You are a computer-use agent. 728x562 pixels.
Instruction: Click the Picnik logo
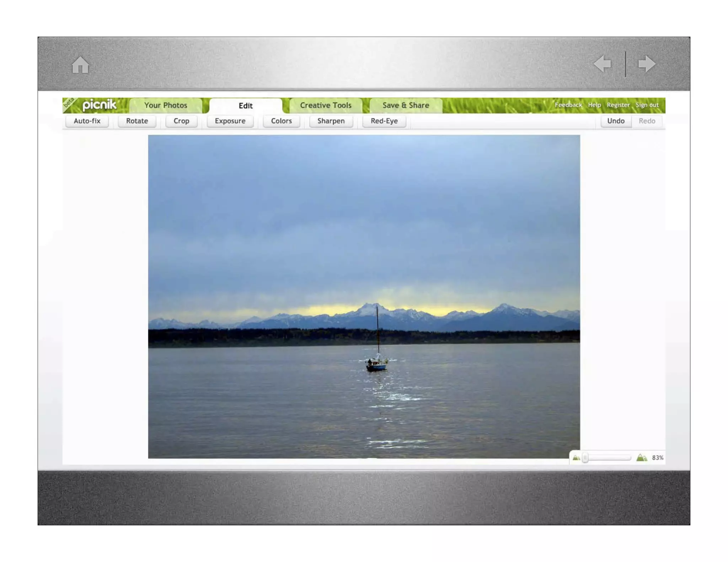[x=99, y=105]
